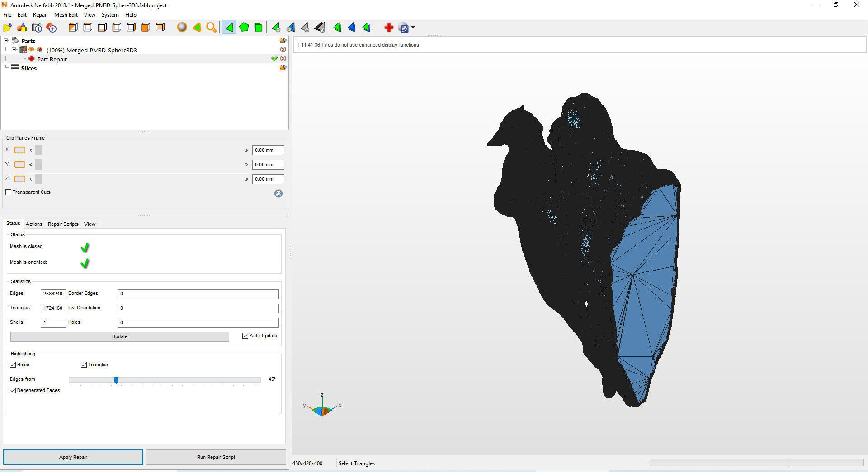Viewport: 868px width, 472px height.
Task: Enable the Transparent Cuts checkbox
Action: [8, 192]
